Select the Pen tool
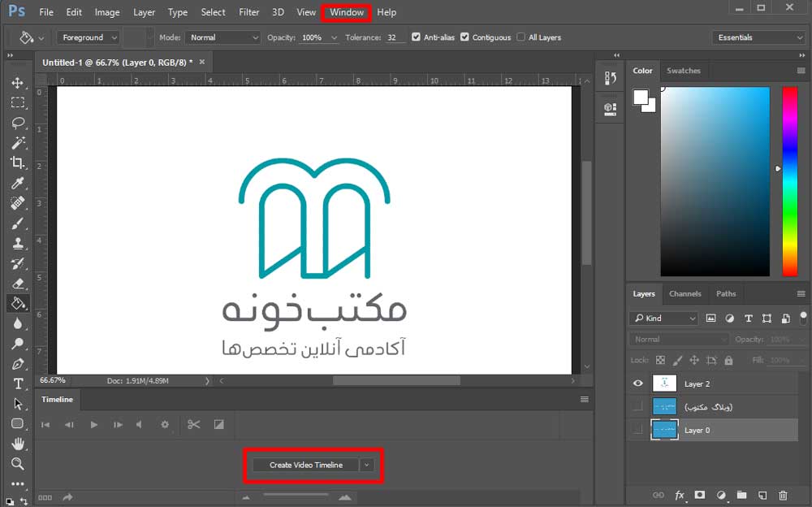 coord(18,364)
